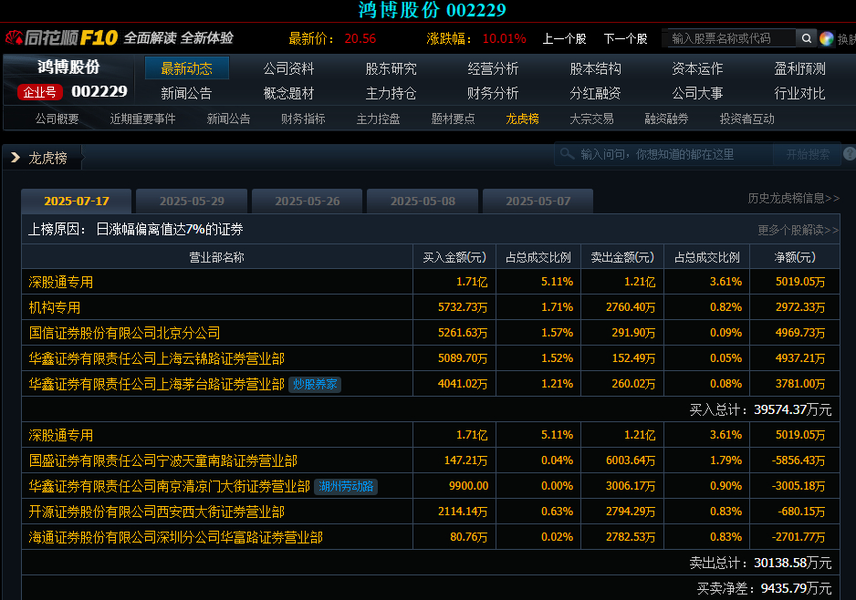This screenshot has height=600, width=856.
Task: Jump to 近期重要事件 sub-section
Action: point(142,119)
